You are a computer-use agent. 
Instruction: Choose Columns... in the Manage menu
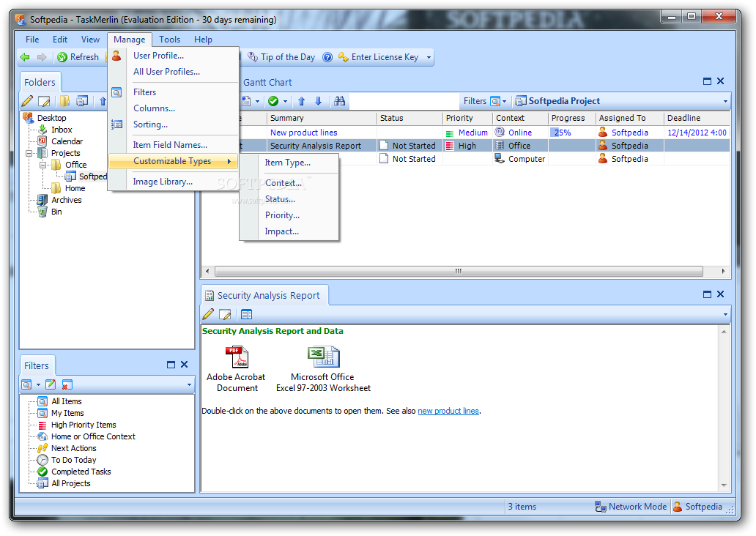click(174, 108)
